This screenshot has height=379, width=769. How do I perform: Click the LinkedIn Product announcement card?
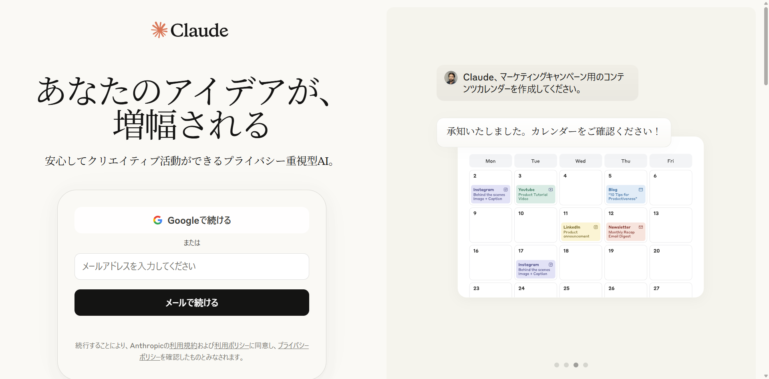580,232
